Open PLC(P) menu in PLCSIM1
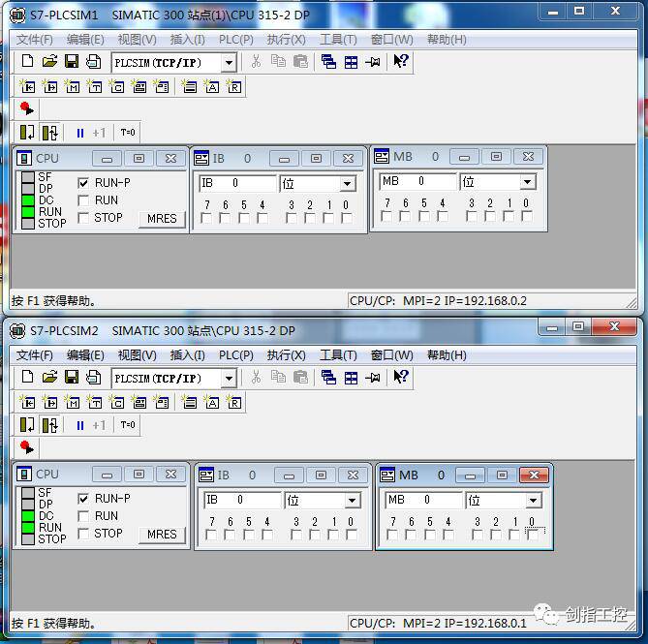This screenshot has width=648, height=644. (236, 40)
